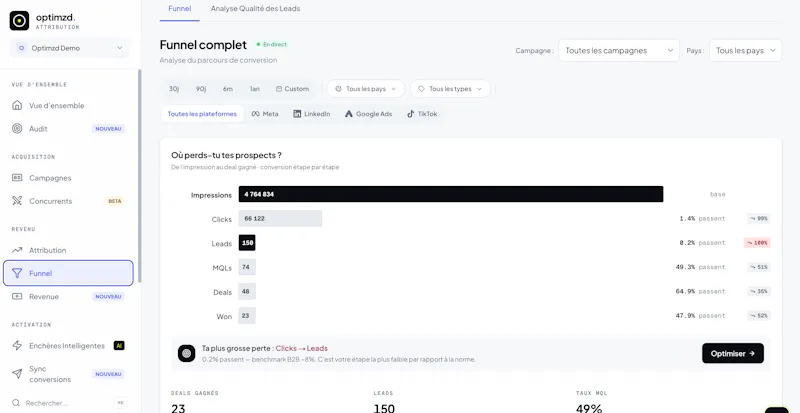Click the sidebar scrollbar
The width and height of the screenshot is (800, 413).
(x=140, y=176)
